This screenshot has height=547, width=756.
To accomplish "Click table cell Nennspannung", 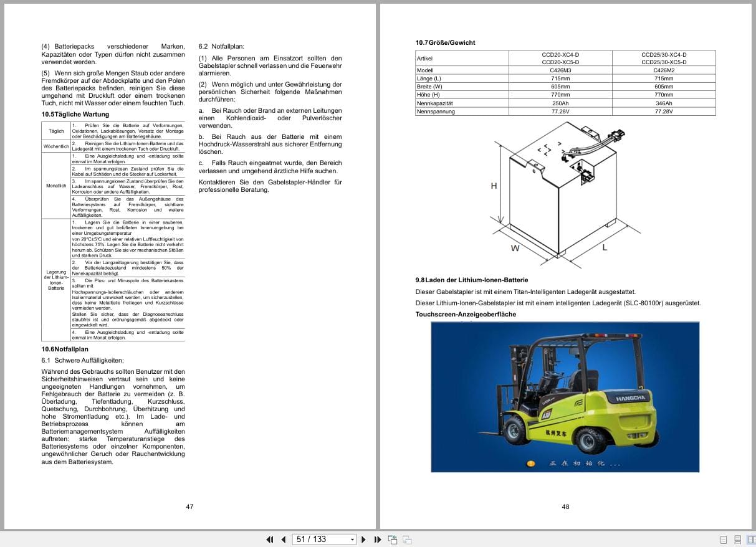I will click(462, 112).
